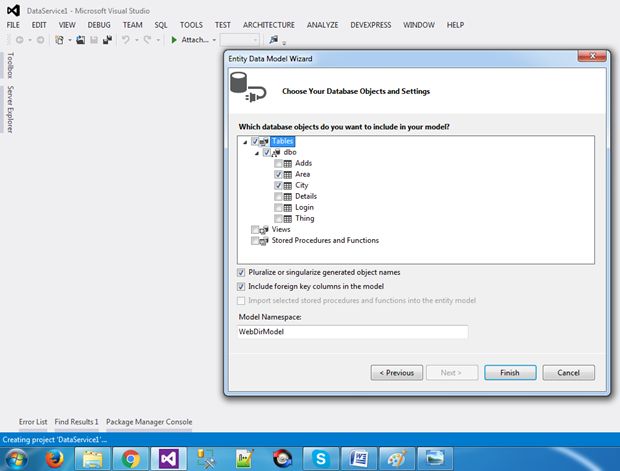Uncheck the City table checkbox
Screen dimensions: 620x471
(x=278, y=185)
